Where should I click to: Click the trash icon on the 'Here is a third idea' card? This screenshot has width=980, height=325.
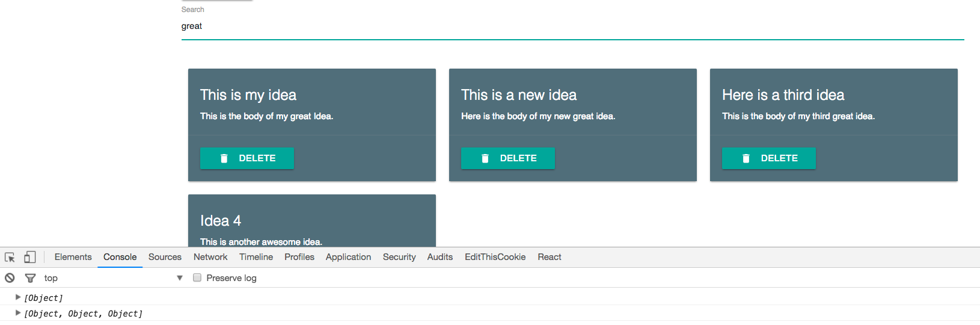point(746,158)
